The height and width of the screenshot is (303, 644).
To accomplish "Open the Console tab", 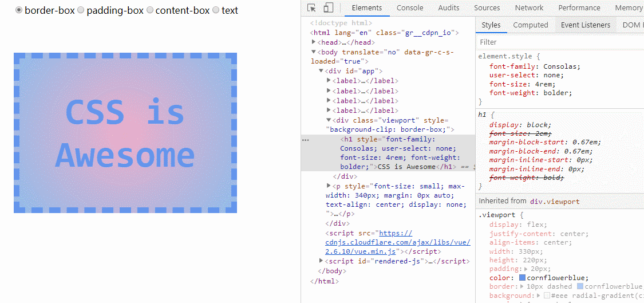I will [409, 8].
